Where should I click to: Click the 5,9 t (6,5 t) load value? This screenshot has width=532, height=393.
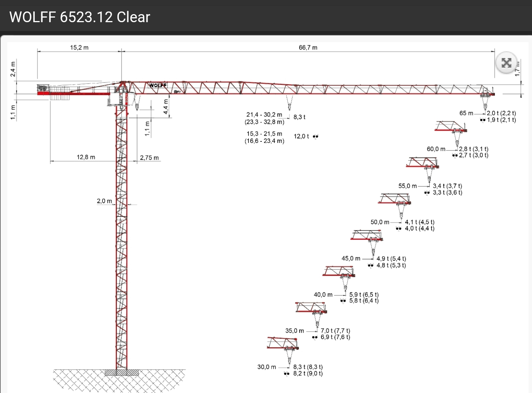[x=364, y=295]
